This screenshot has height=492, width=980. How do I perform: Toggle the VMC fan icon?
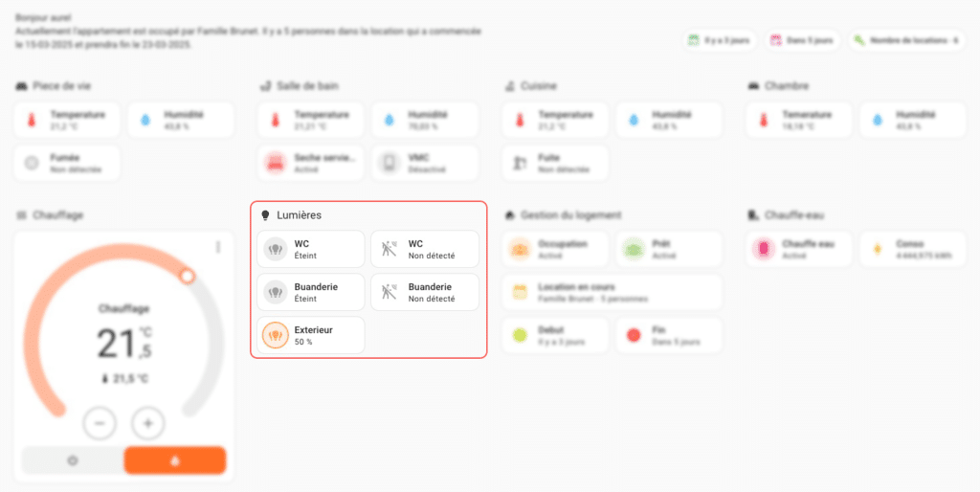tap(390, 163)
